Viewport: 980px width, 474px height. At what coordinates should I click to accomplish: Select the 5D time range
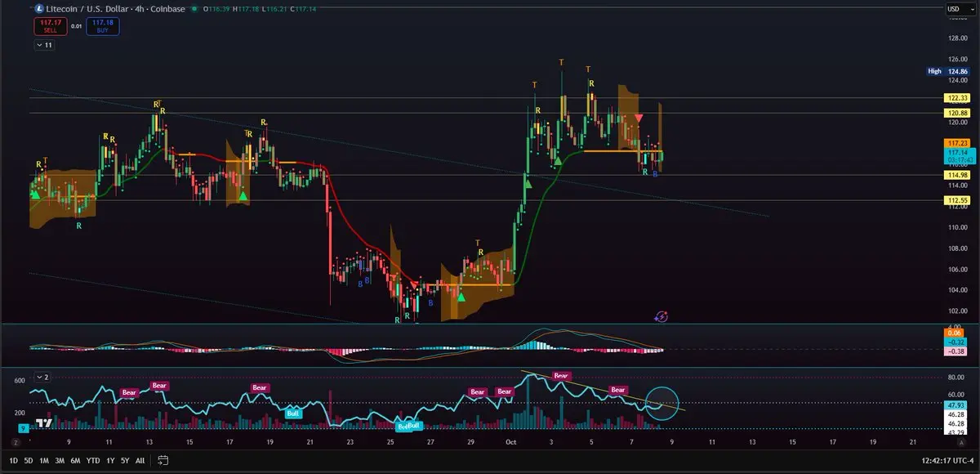pos(29,460)
